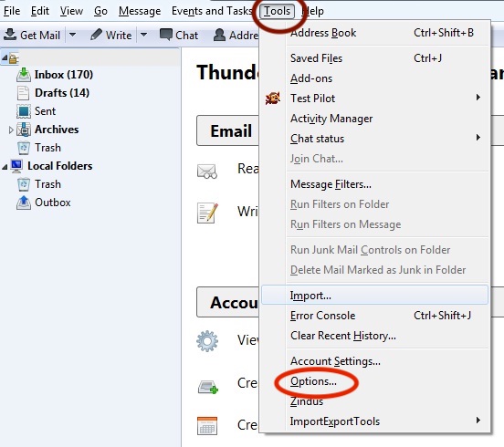The height and width of the screenshot is (447, 504).
Task: Click the Local Folders Trash bin icon
Action: pyautogui.click(x=24, y=184)
